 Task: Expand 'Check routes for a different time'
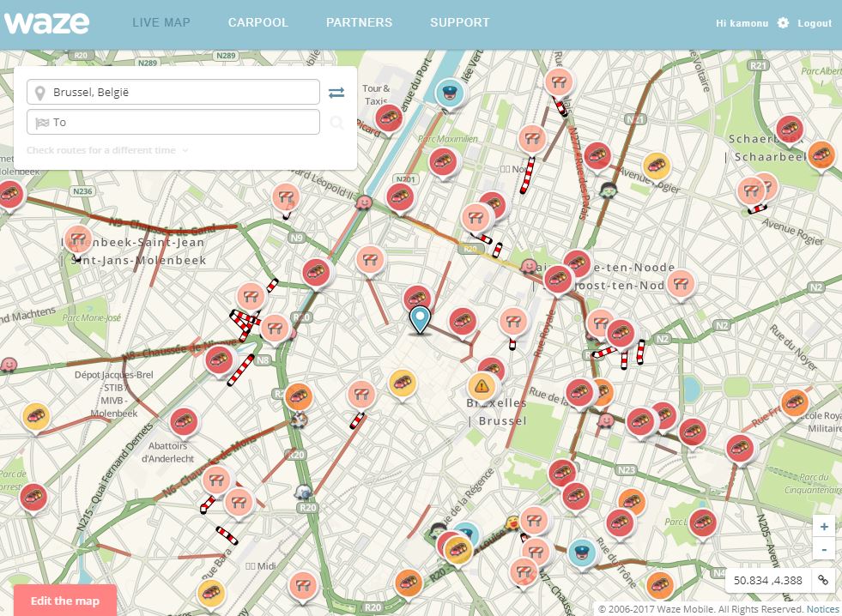click(x=107, y=150)
